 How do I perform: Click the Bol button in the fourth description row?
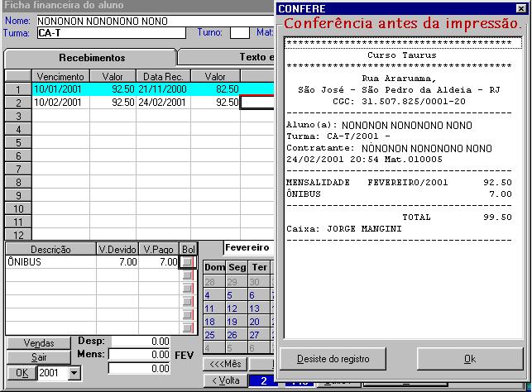click(x=188, y=301)
